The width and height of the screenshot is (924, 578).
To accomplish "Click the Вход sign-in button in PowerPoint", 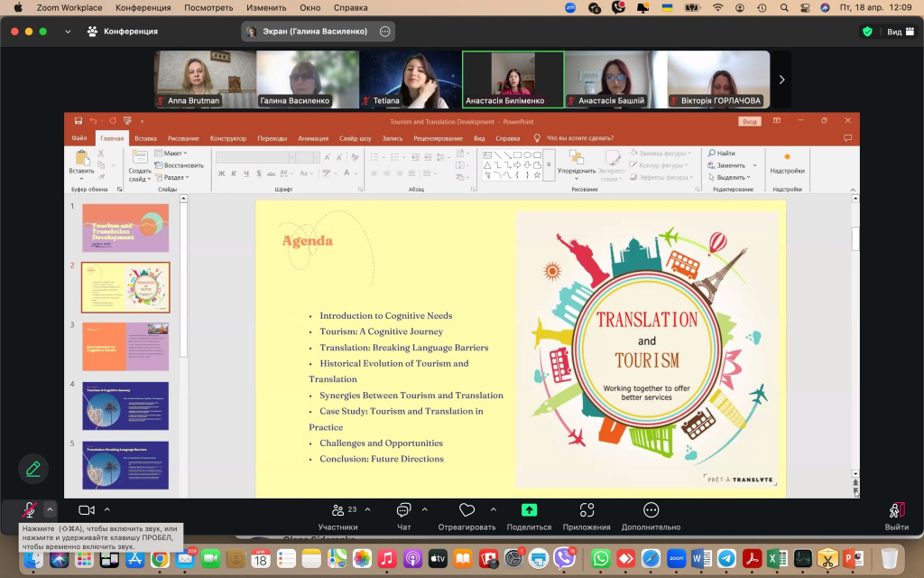I will point(749,121).
